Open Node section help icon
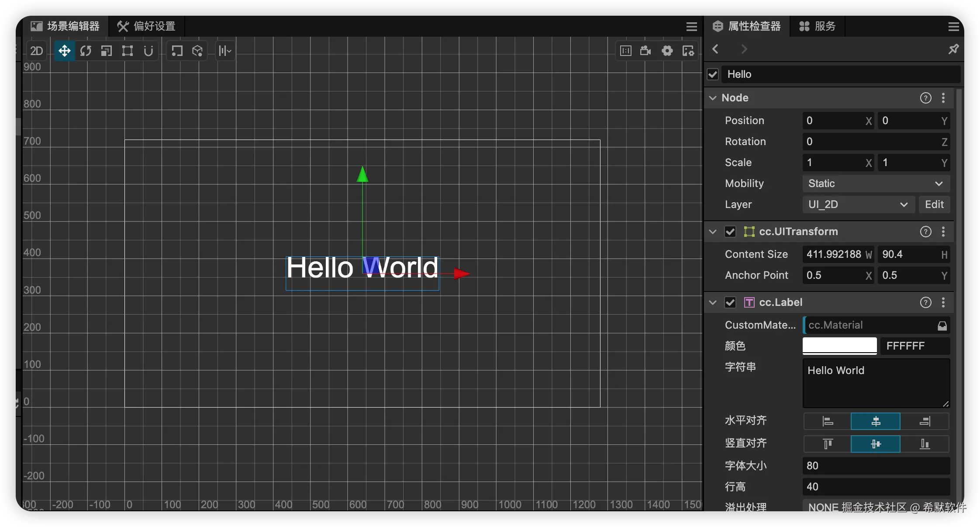The image size is (980, 527). [925, 98]
